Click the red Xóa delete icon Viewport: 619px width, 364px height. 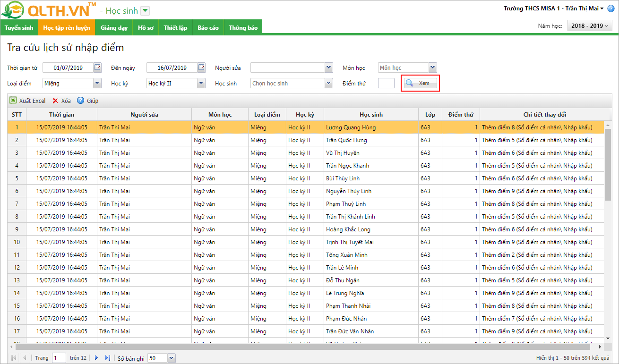coord(55,101)
